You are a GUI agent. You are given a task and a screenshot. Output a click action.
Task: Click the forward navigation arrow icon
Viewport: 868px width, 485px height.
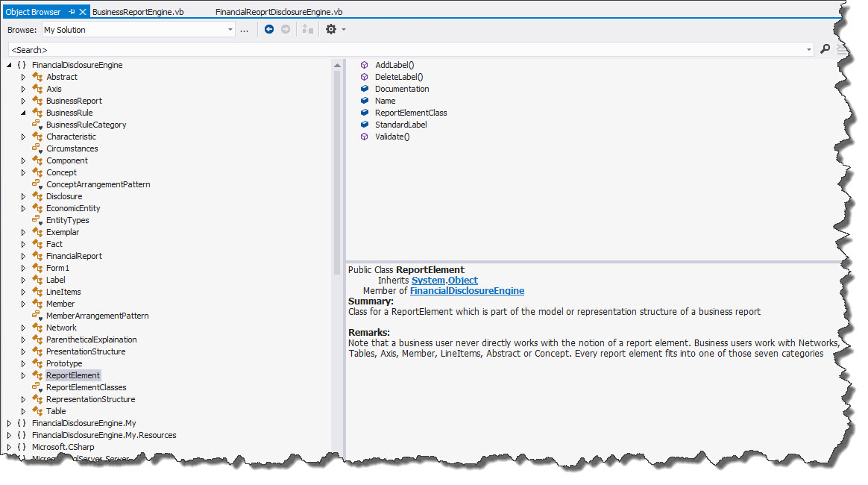(286, 29)
